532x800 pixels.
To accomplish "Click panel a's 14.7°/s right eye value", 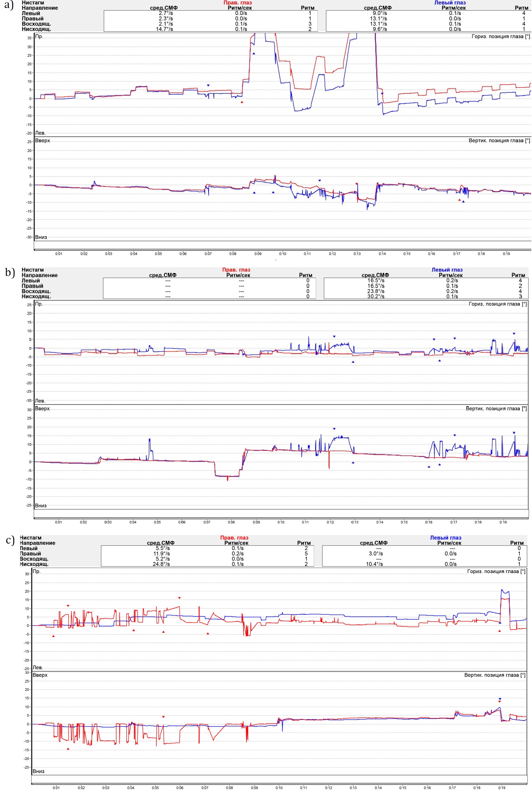I will coord(164,29).
